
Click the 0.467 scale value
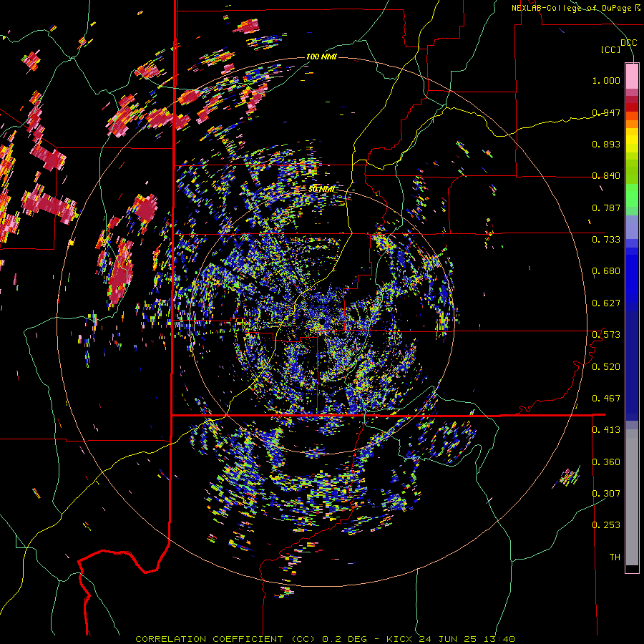pyautogui.click(x=606, y=399)
